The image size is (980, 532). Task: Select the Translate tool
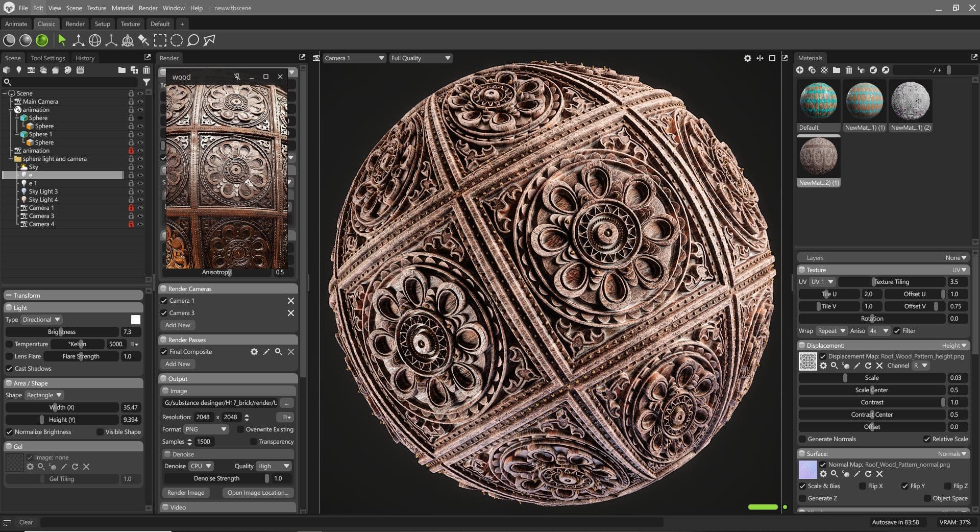(78, 40)
